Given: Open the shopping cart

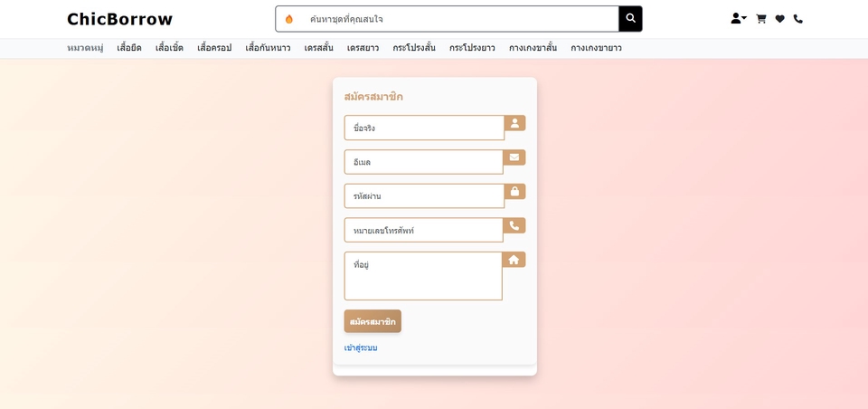Looking at the screenshot, I should coord(761,19).
